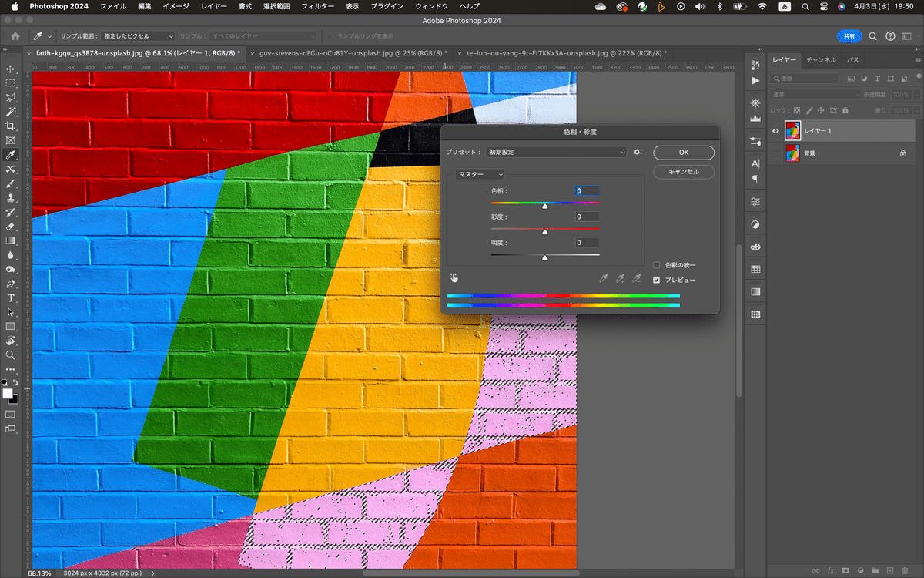Open the Swatches panel icon

[x=755, y=269]
